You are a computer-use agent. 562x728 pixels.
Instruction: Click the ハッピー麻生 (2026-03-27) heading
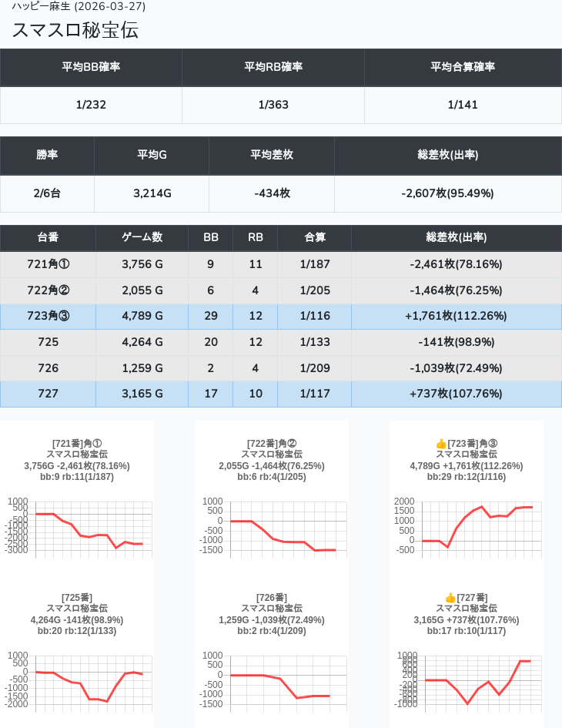pos(79,7)
